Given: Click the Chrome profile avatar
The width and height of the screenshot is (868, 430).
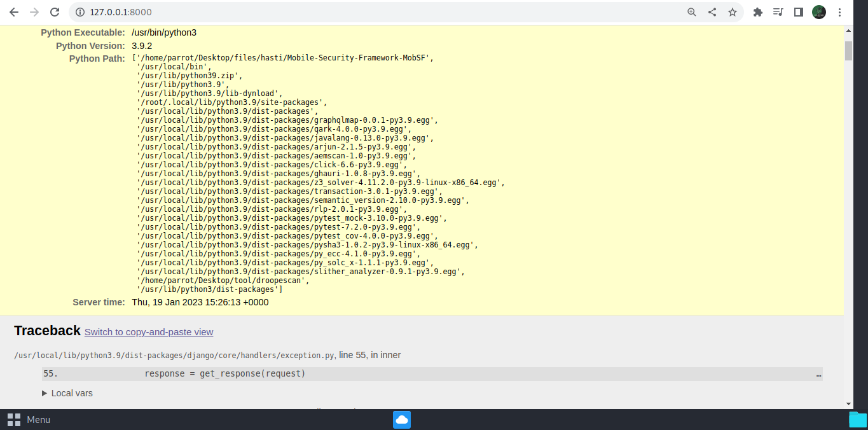Looking at the screenshot, I should pos(819,11).
